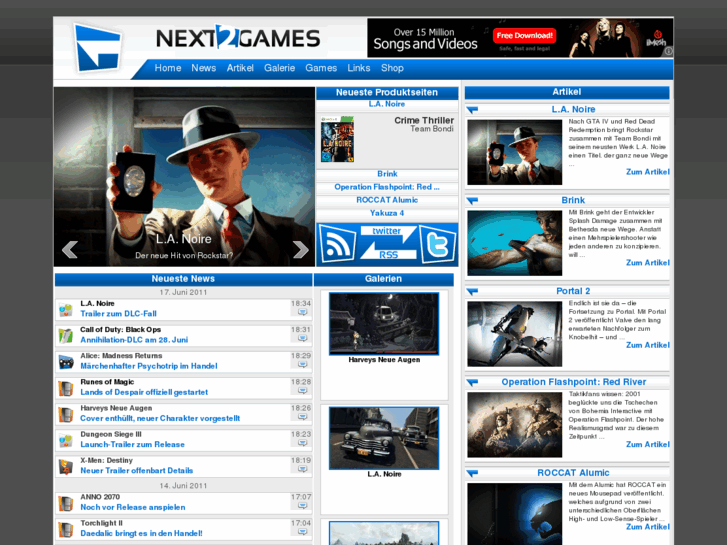The width and height of the screenshot is (727, 545).
Task: Open Operation Flashpoint: Red River article title
Action: coord(574,382)
